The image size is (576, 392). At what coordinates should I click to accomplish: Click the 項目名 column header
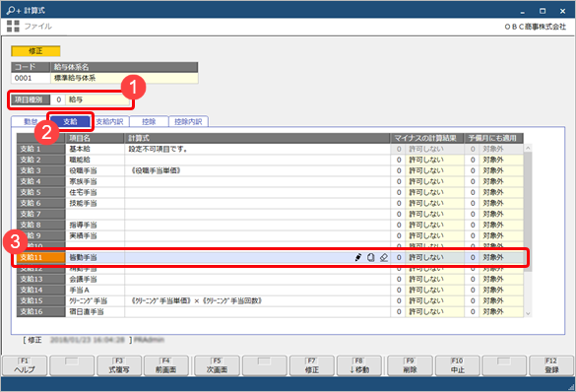click(95, 138)
